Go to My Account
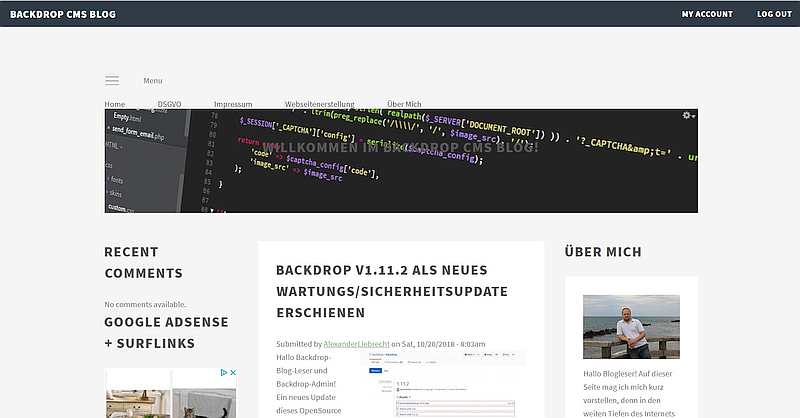The width and height of the screenshot is (800, 418). tap(707, 14)
